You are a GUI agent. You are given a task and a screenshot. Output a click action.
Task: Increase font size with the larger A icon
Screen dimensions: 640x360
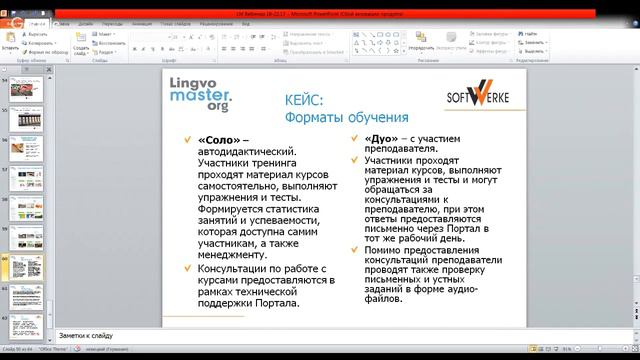(191, 37)
